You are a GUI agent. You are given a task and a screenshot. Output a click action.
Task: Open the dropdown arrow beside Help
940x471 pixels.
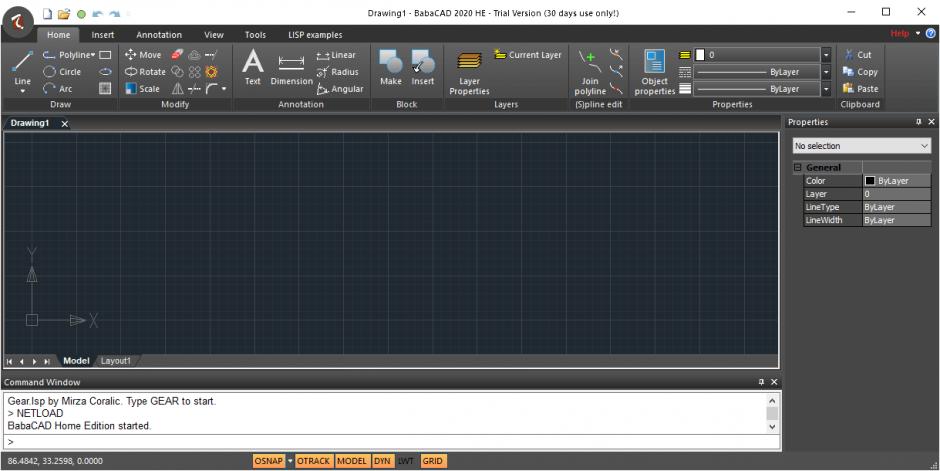(x=918, y=34)
